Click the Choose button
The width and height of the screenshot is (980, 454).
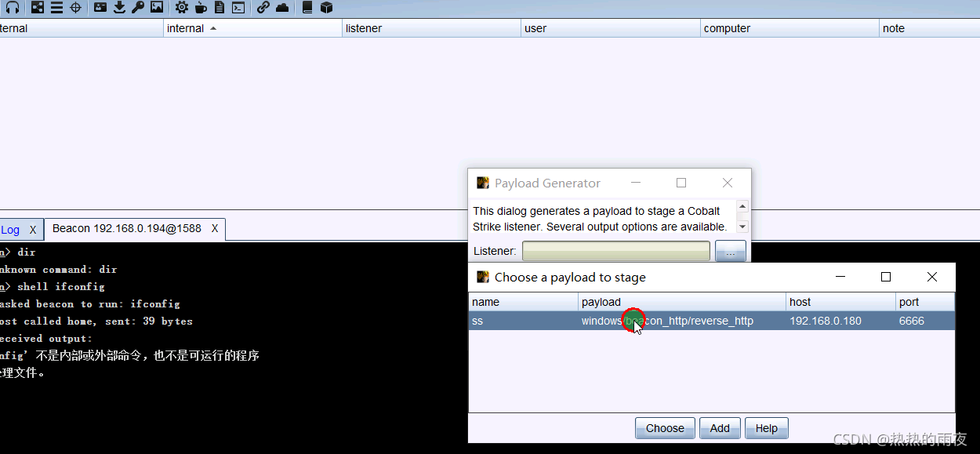click(665, 428)
